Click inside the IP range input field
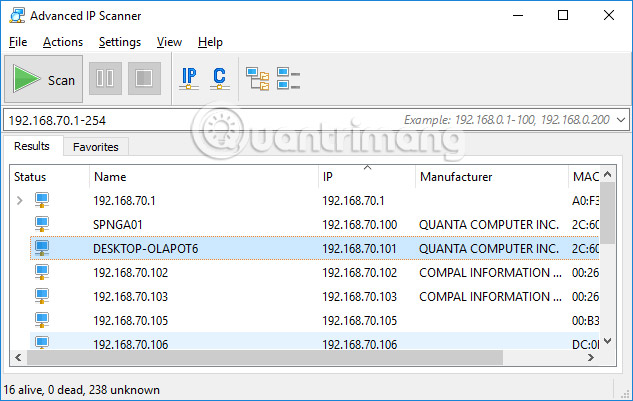 (200, 120)
